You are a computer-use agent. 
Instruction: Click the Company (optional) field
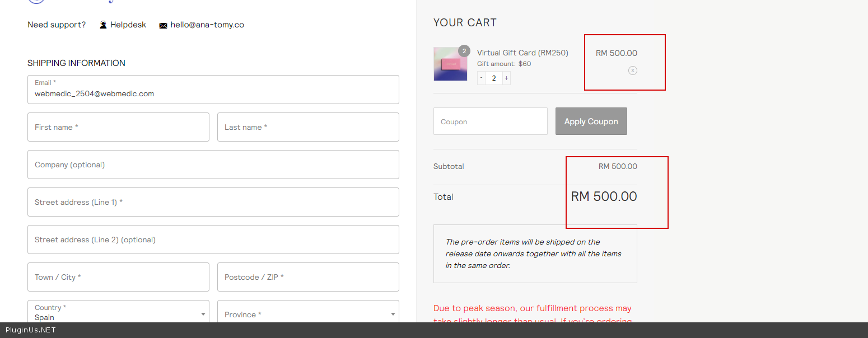coord(213,165)
